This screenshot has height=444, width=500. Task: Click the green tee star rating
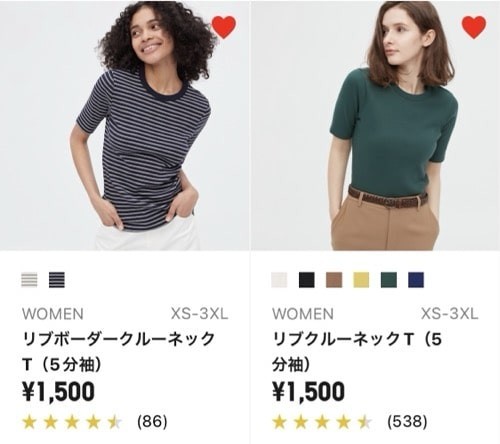click(322, 422)
